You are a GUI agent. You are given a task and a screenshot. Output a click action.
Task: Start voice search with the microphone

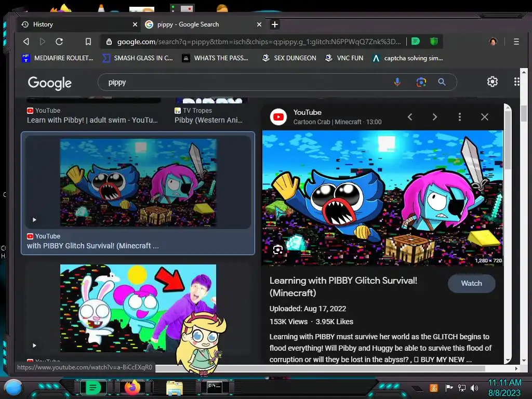[x=397, y=82]
